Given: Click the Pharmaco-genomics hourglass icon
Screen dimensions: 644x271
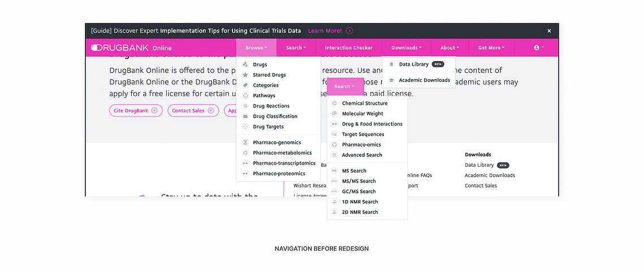Looking at the screenshot, I should 245,142.
